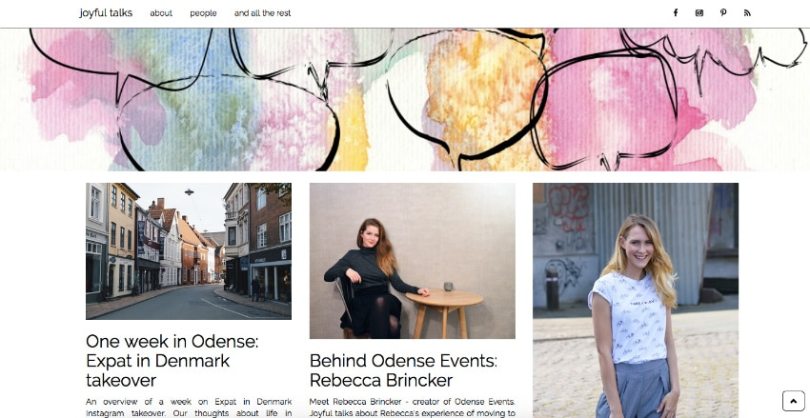The height and width of the screenshot is (418, 810).
Task: Click the watercolor speech bubbles banner
Action: coord(405,99)
